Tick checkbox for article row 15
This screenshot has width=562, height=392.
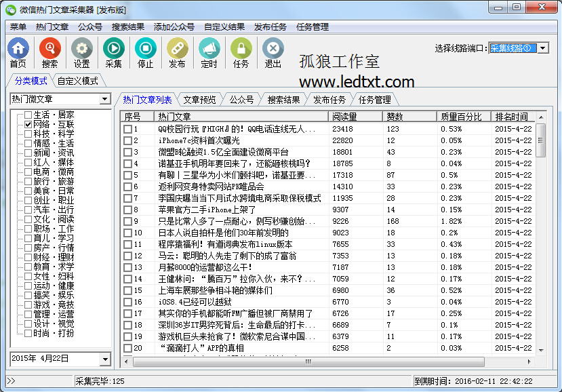(127, 290)
